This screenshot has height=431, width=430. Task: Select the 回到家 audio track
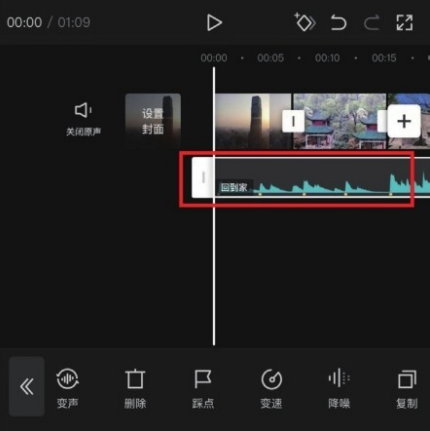[x=311, y=178]
